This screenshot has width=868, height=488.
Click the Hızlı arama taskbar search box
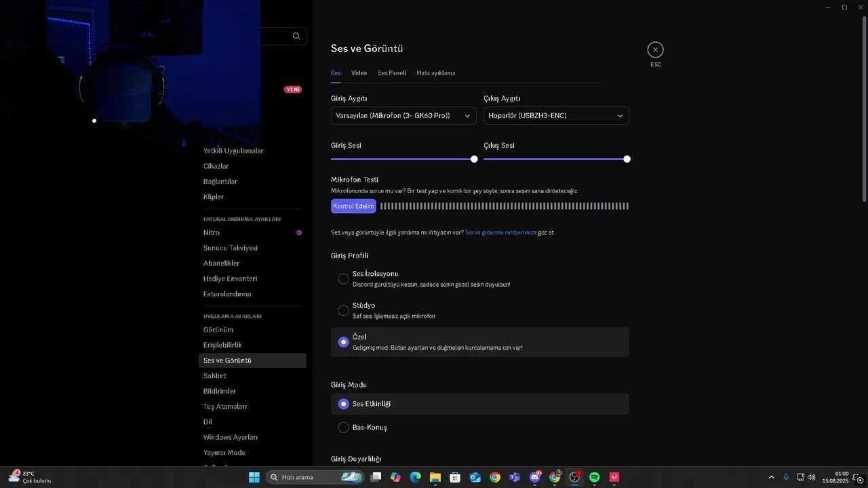315,477
